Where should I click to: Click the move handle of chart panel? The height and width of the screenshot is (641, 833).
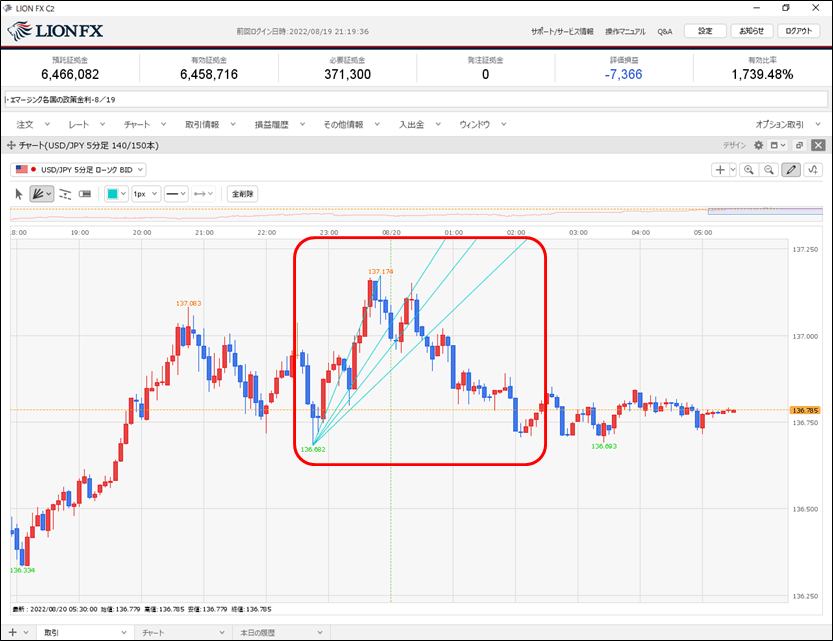coord(11,146)
